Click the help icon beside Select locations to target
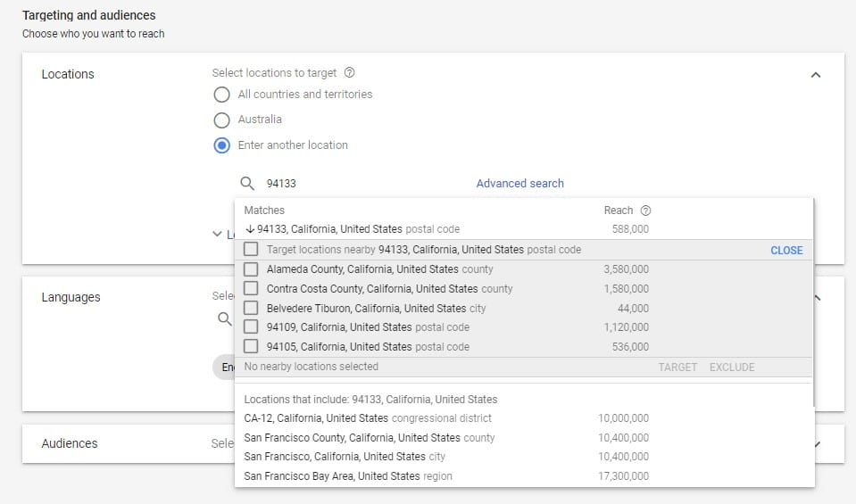The width and height of the screenshot is (856, 504). (x=349, y=72)
